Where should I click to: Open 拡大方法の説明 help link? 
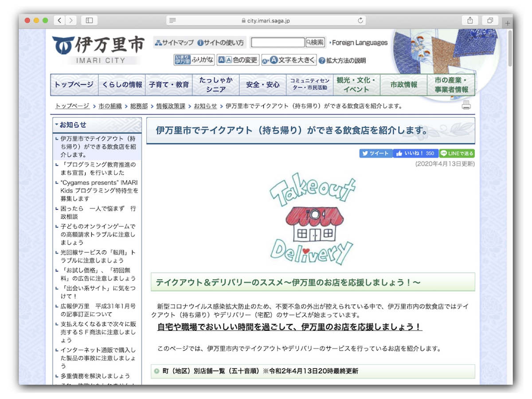pyautogui.click(x=342, y=61)
